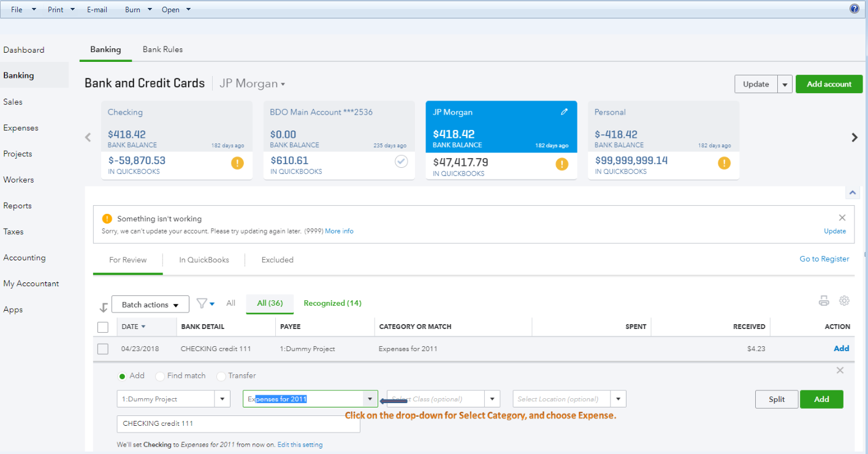This screenshot has width=868, height=454.
Task: Open the Batch actions dropdown
Action: pos(150,305)
